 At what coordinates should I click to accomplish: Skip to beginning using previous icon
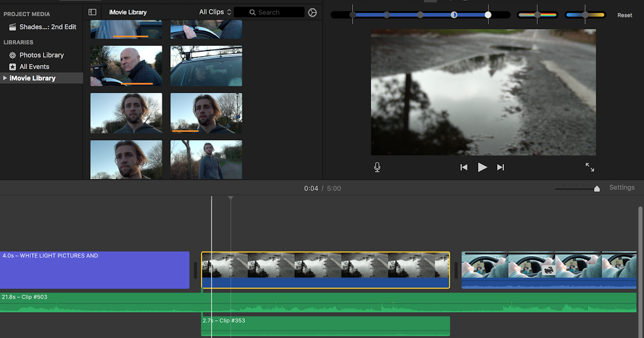[464, 167]
